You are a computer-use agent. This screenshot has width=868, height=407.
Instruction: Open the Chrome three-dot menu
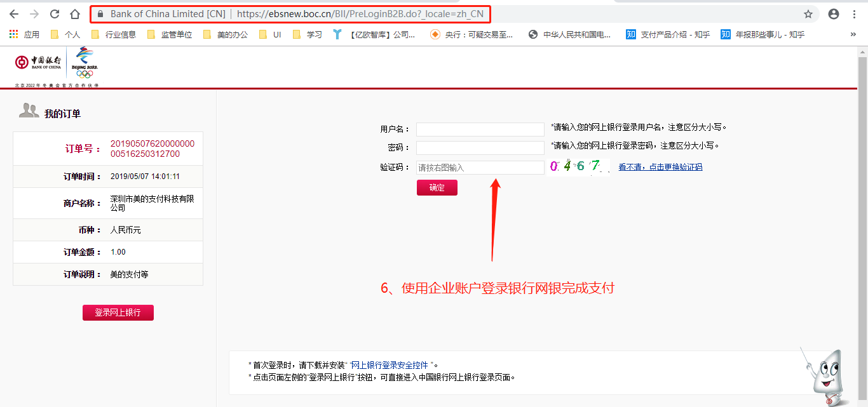click(x=855, y=14)
